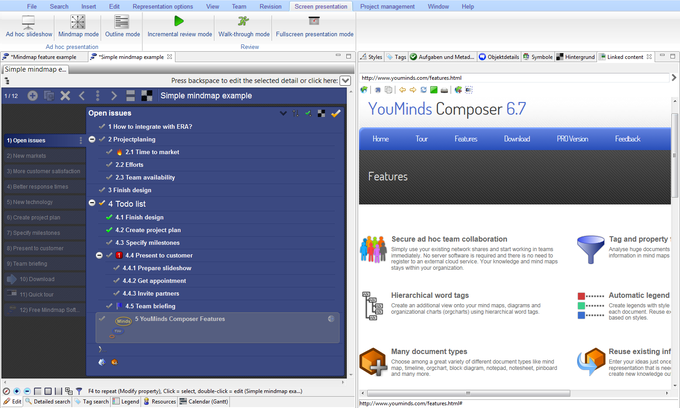The height and width of the screenshot is (408, 680).
Task: Open the Representation options menu
Action: [x=163, y=7]
